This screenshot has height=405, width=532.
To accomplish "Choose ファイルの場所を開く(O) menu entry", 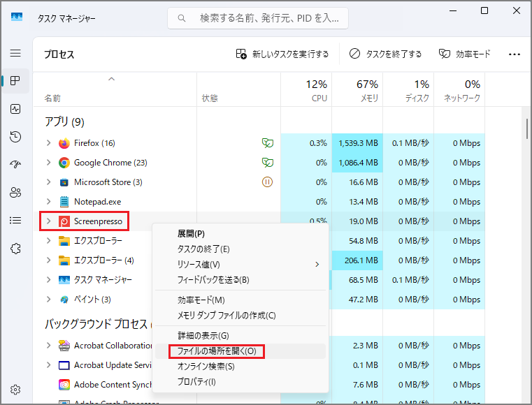I will [x=240, y=351].
